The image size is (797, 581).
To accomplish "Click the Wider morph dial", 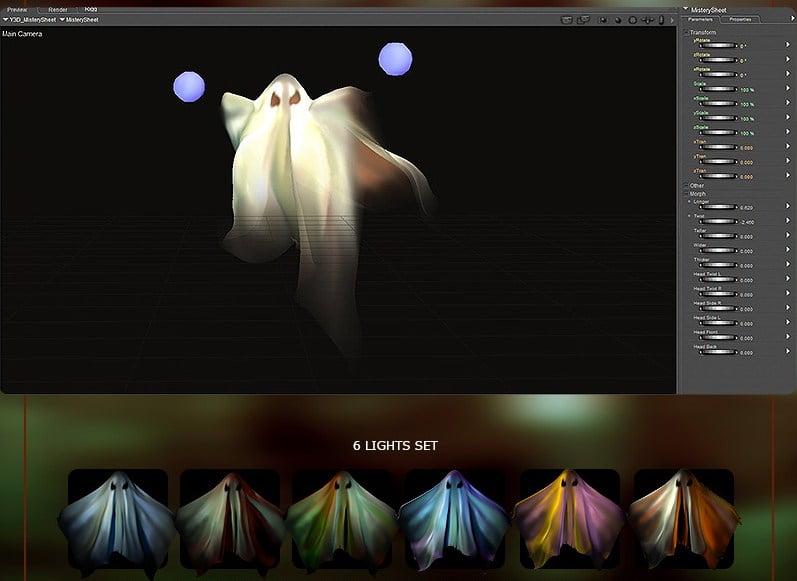I will pyautogui.click(x=718, y=251).
